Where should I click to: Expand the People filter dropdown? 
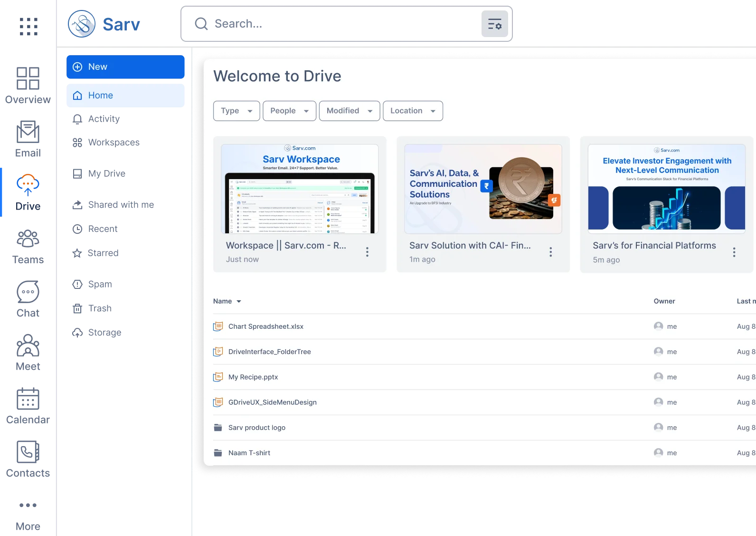[290, 111]
